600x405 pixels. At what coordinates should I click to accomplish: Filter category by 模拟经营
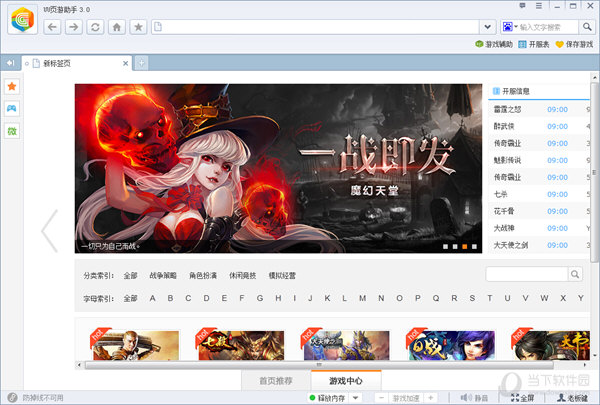[x=282, y=276]
